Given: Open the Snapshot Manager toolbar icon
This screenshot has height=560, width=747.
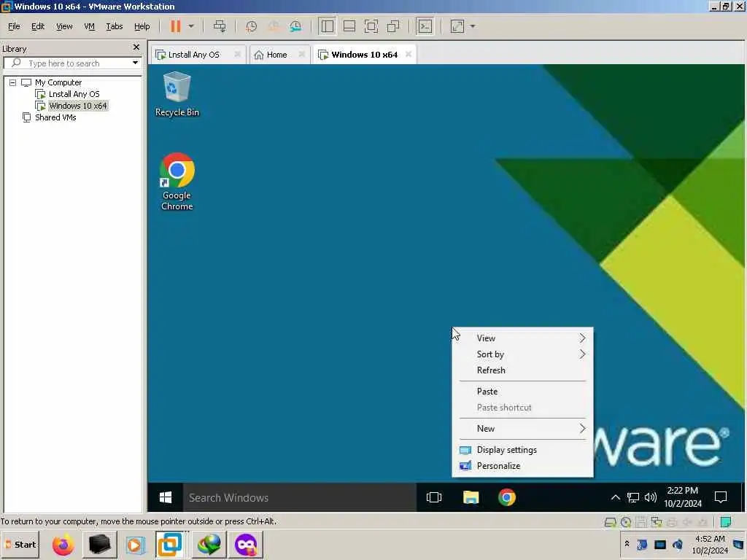Looking at the screenshot, I should pos(295,26).
